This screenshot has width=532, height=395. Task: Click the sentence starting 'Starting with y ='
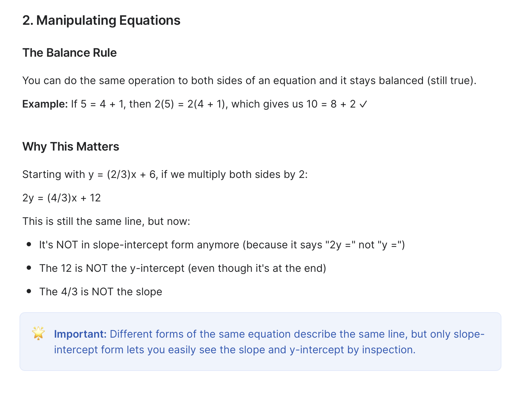[165, 174]
